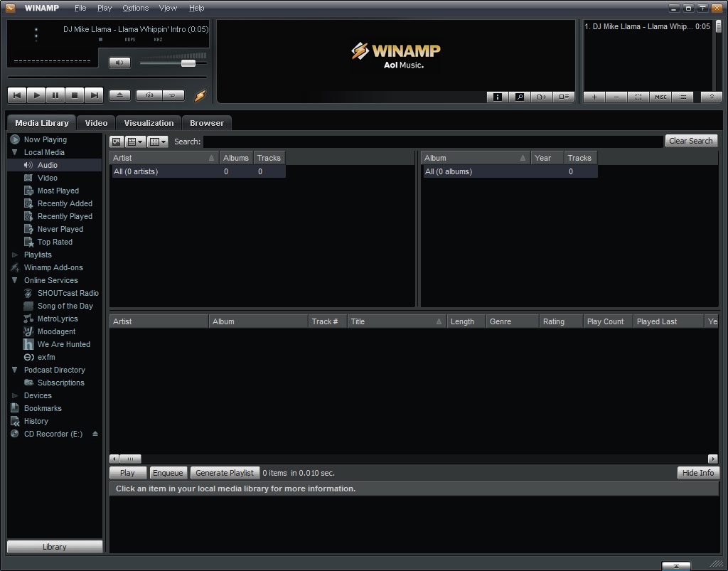Eject the CD Recorder (E:) drive
The image size is (728, 571).
coord(95,434)
